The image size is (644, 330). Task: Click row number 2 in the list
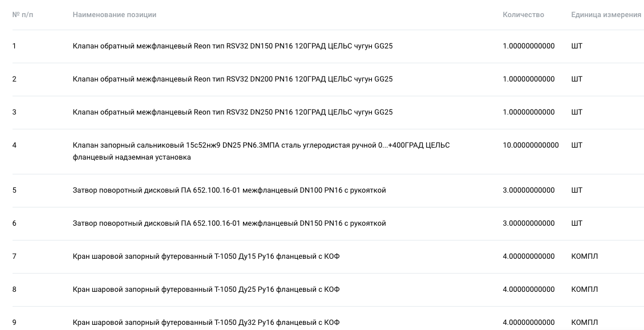tap(14, 79)
